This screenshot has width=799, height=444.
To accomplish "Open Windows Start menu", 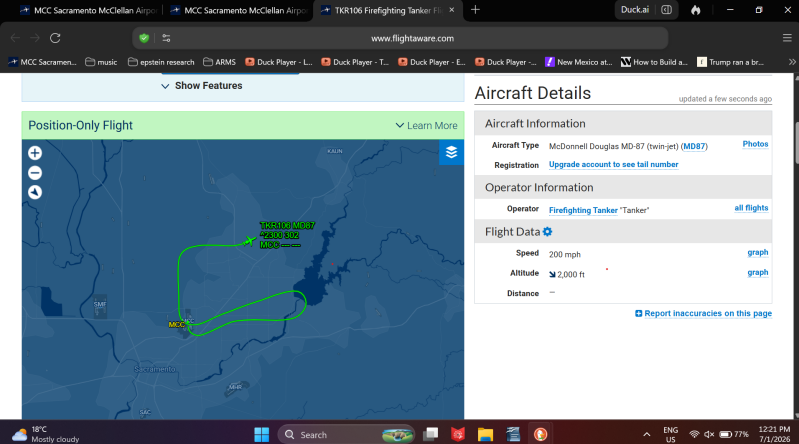I will click(x=261, y=435).
